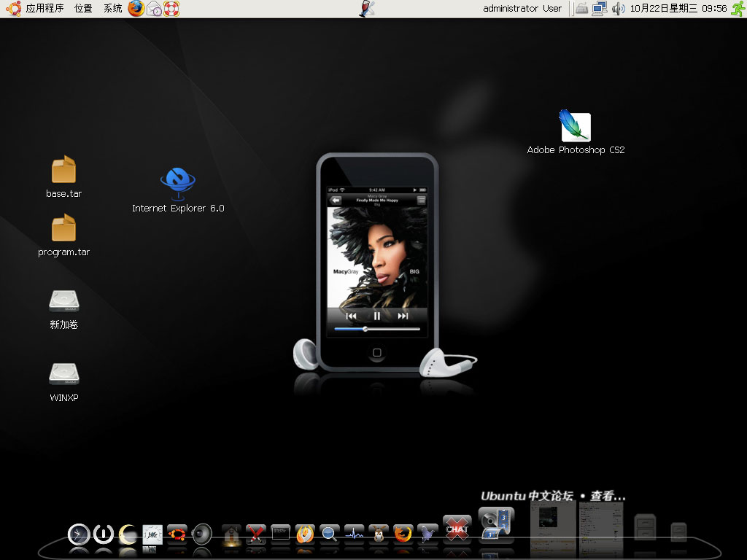Open the home folder icon in dock

click(x=231, y=534)
